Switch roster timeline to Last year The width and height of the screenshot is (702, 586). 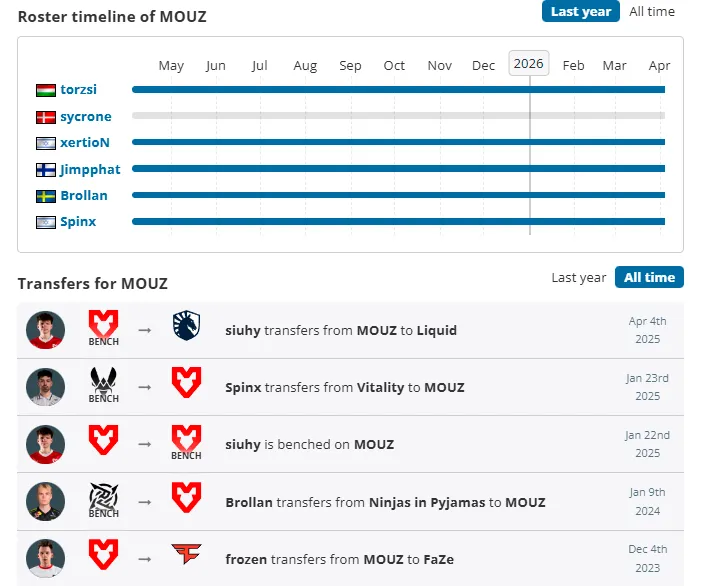pos(581,11)
